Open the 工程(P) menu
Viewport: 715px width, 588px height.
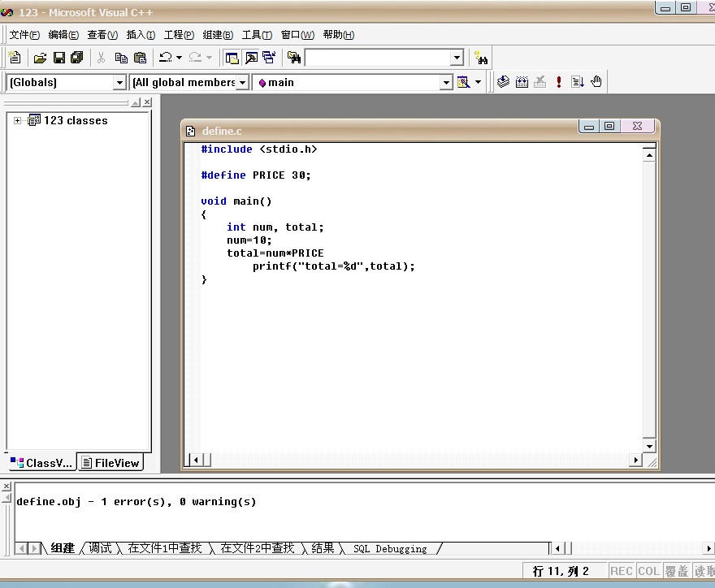point(180,35)
